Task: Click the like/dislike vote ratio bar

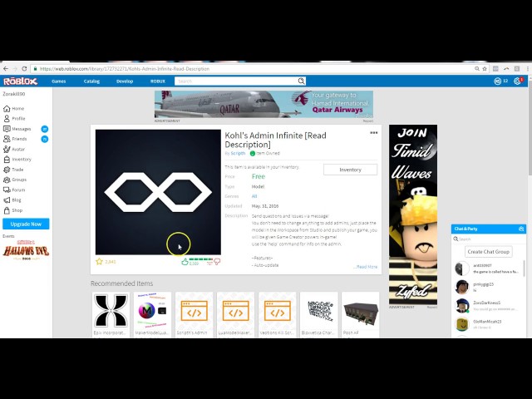Action: pyautogui.click(x=201, y=259)
